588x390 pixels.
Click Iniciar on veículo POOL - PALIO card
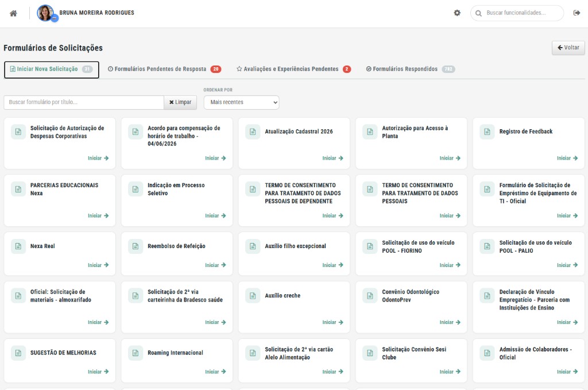567,265
